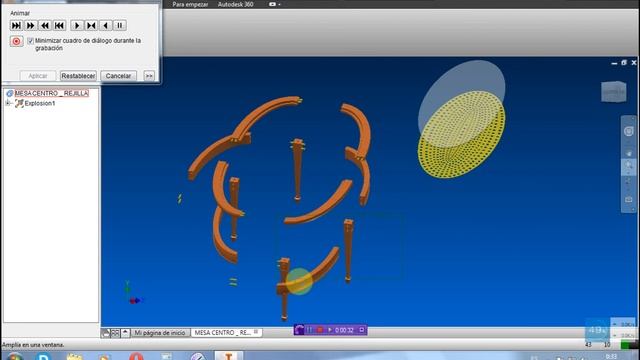Expand the Animar dialog with the >> button
The image size is (640, 360).
[x=149, y=76]
